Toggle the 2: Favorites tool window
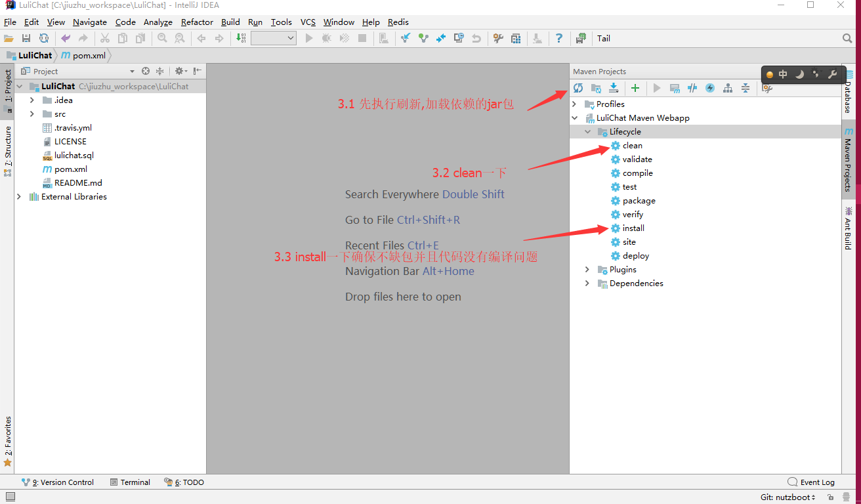Image resolution: width=861 pixels, height=504 pixels. pos(8,441)
